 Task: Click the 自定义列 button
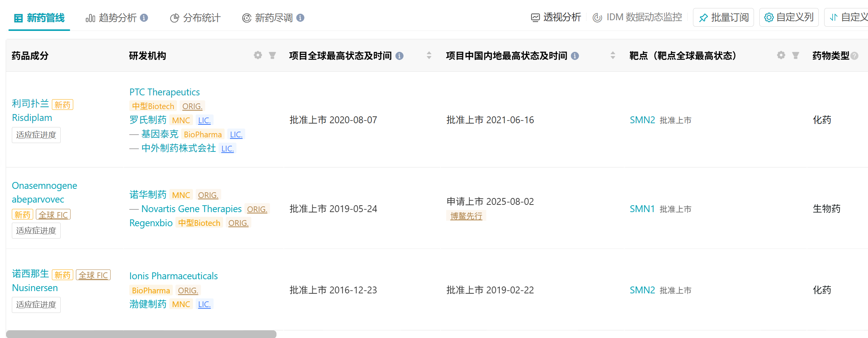(x=789, y=17)
